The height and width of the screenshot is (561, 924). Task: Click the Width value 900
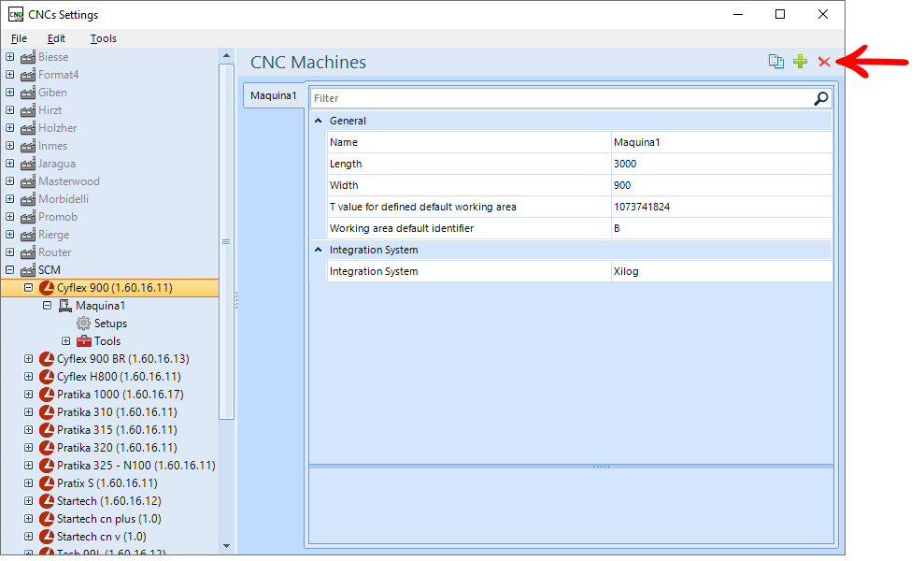(x=722, y=185)
